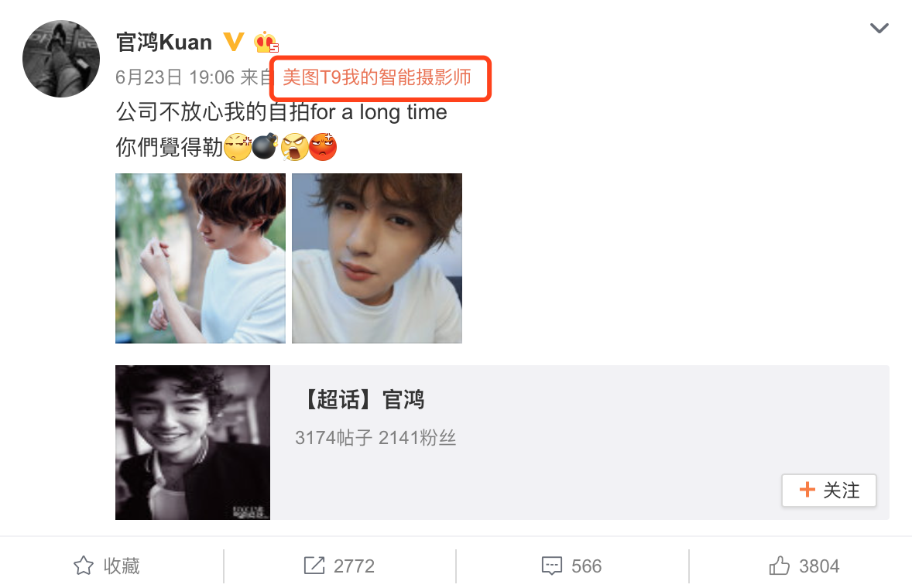The width and height of the screenshot is (912, 588).
Task: Click the star 收藏 favorite icon
Action: coord(83,566)
